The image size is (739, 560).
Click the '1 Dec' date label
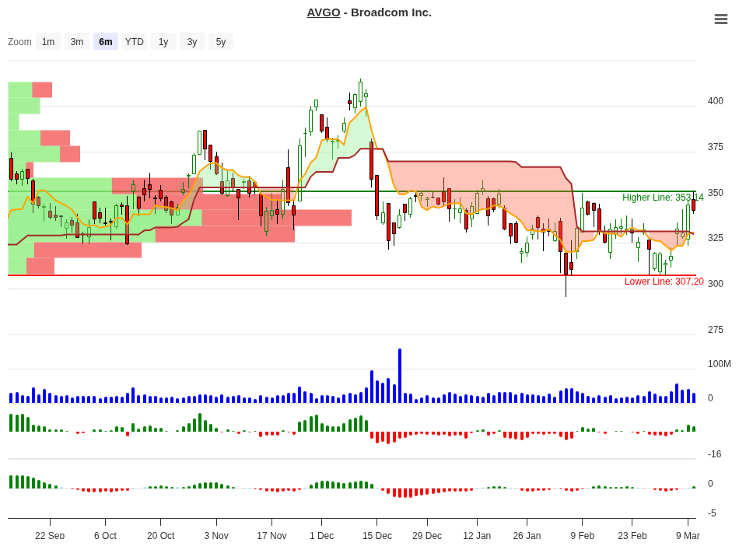(321, 535)
